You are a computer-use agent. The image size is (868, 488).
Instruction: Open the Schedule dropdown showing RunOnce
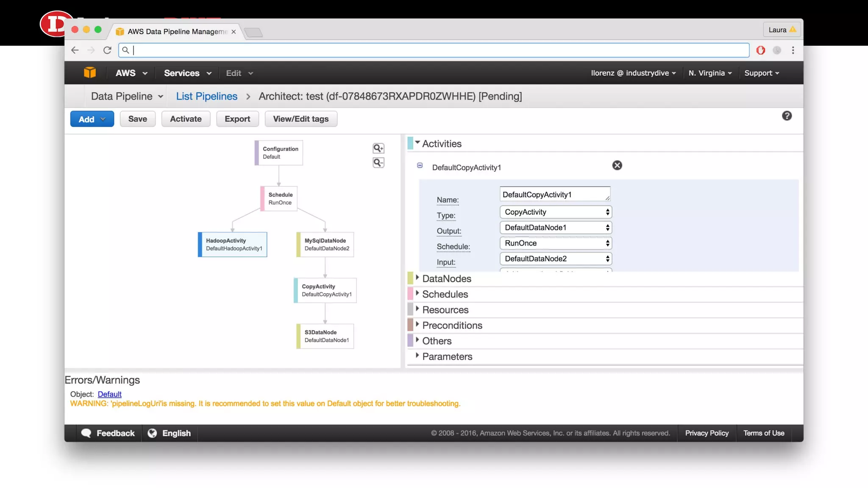click(556, 243)
